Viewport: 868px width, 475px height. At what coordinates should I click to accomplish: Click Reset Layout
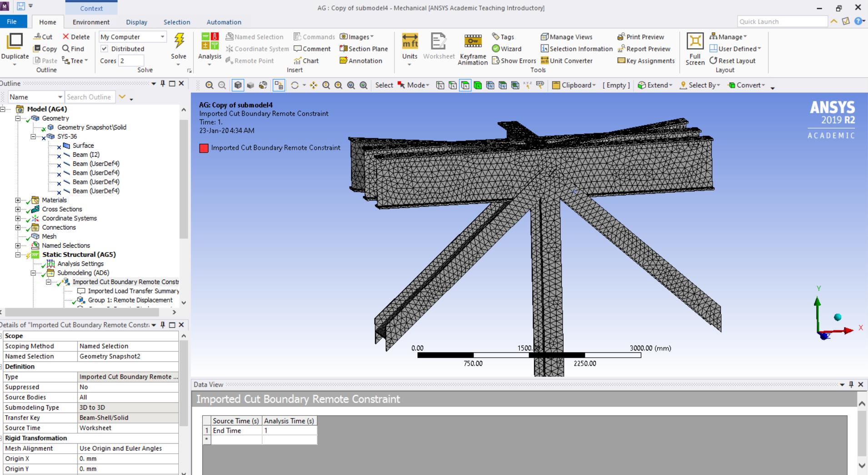pos(732,60)
